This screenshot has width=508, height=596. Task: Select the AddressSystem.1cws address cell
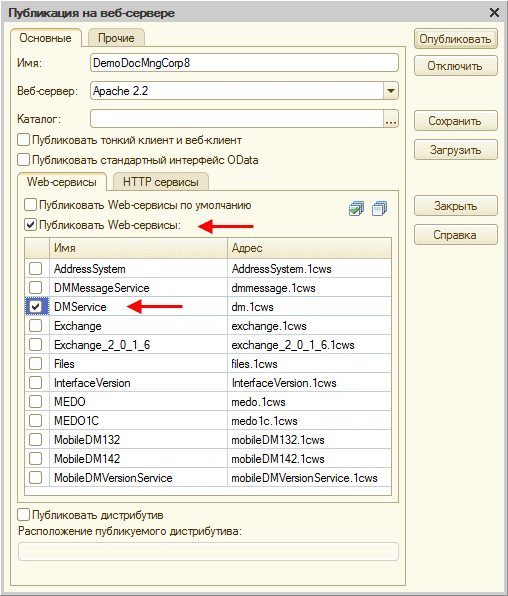309,269
